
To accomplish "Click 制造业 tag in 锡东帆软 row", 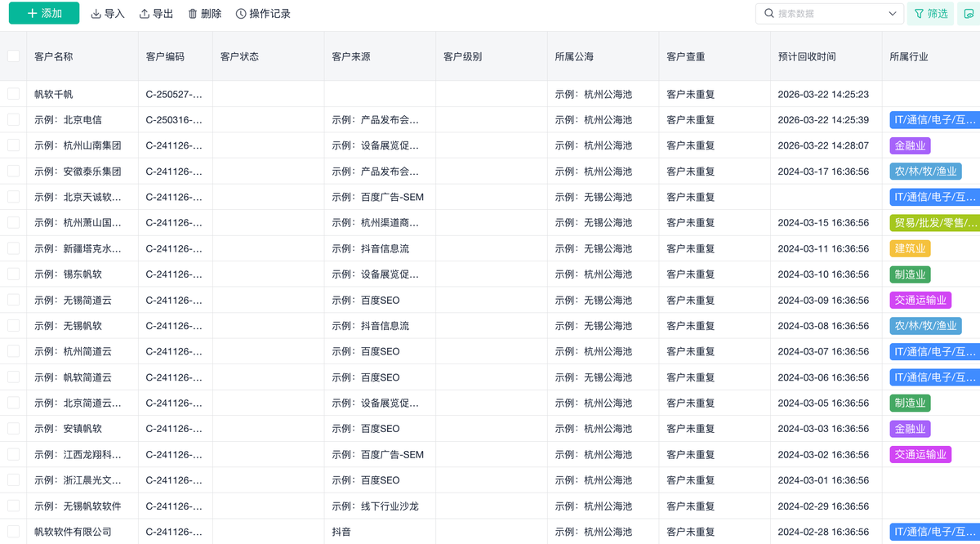I will click(x=910, y=274).
